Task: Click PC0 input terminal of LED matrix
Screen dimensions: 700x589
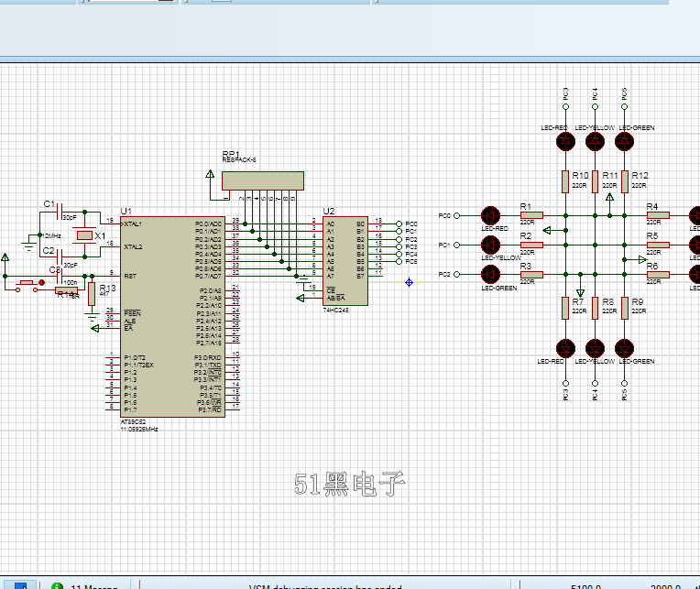Action: pyautogui.click(x=456, y=215)
